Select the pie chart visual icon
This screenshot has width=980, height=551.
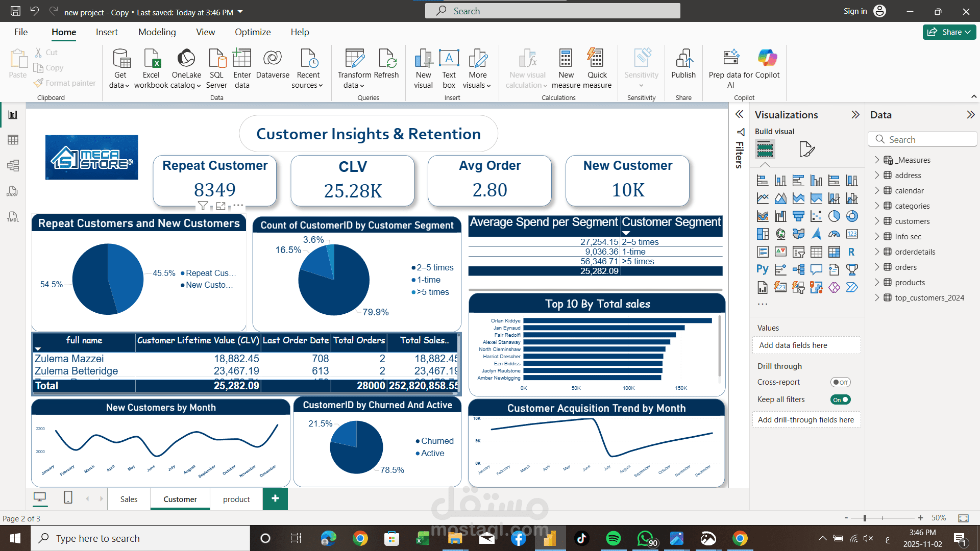tap(835, 216)
